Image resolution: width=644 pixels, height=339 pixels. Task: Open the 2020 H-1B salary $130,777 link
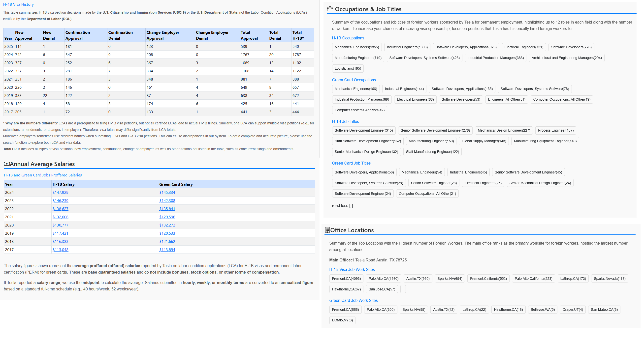[60, 225]
